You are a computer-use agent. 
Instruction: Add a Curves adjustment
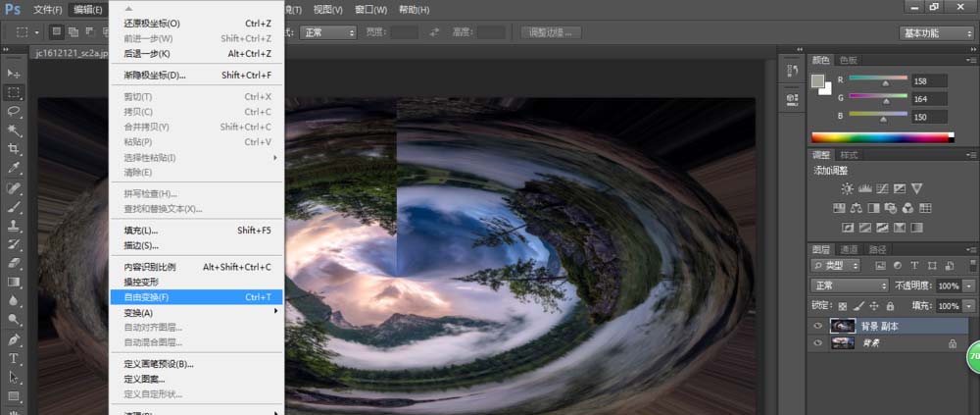point(883,188)
